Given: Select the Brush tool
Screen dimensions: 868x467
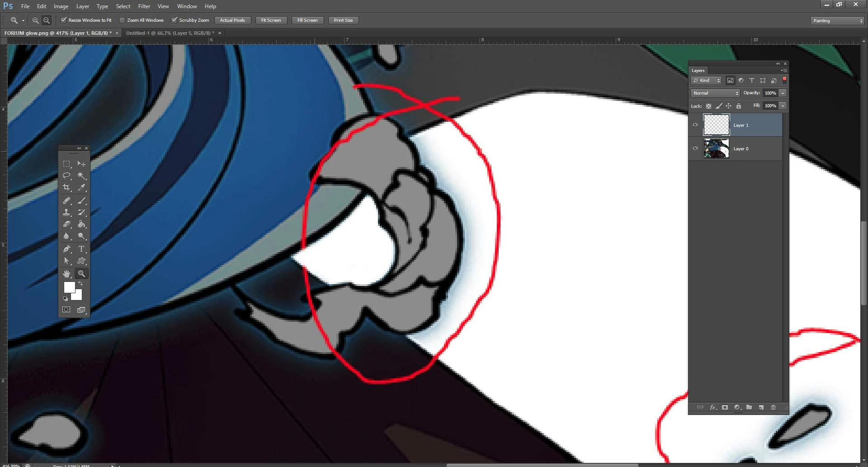Looking at the screenshot, I should [81, 200].
